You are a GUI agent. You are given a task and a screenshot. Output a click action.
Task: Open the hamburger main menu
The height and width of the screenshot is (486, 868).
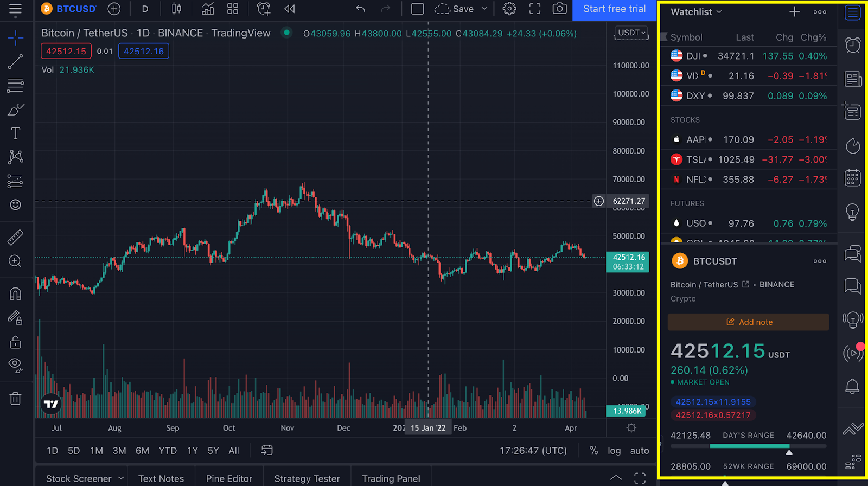(15, 9)
